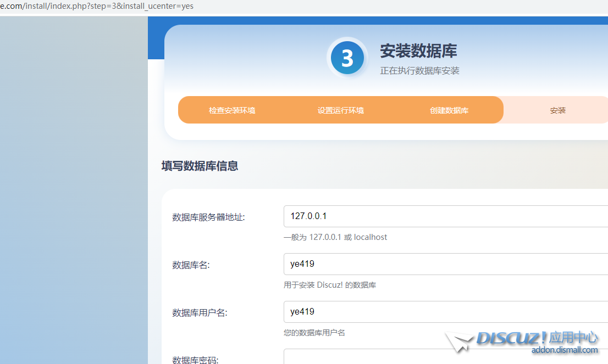The height and width of the screenshot is (364, 608).
Task: Click the 安装数据库 page title
Action: tap(418, 51)
